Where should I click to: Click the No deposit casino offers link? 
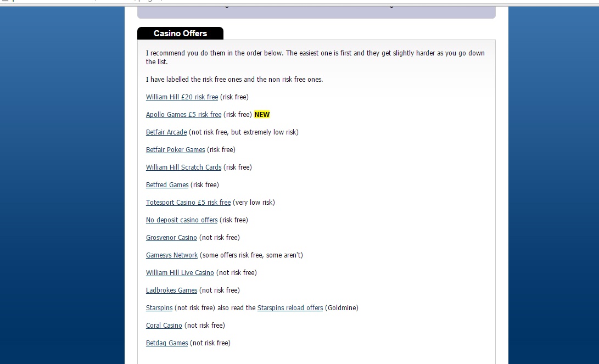(x=182, y=220)
